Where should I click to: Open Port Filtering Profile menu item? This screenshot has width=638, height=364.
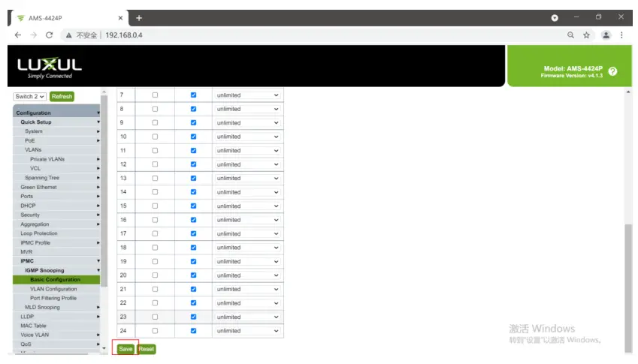tap(56, 298)
